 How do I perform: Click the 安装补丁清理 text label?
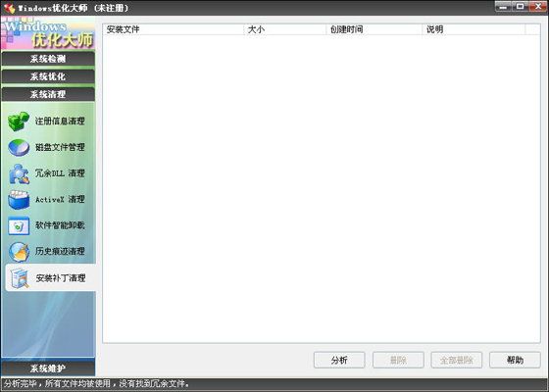pyautogui.click(x=61, y=278)
